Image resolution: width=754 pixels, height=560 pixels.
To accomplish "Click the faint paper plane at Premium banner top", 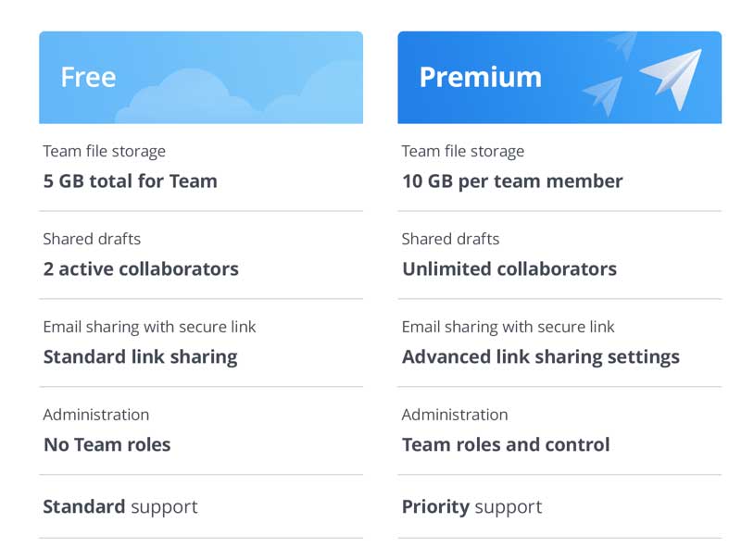I will pos(623,43).
